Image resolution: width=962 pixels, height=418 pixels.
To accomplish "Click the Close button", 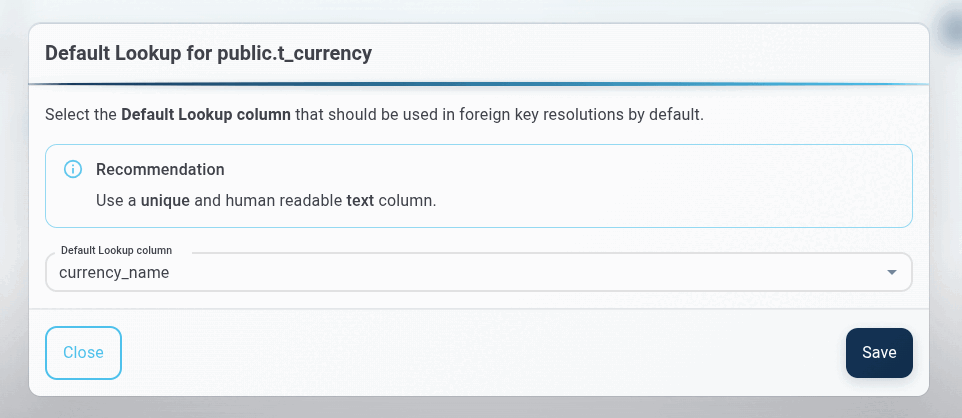I will pos(83,352).
